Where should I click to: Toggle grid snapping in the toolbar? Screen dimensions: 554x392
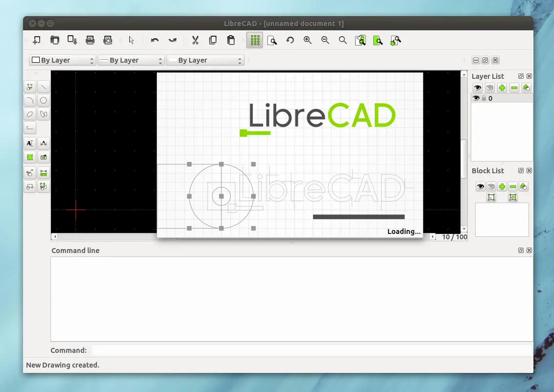[x=254, y=40]
